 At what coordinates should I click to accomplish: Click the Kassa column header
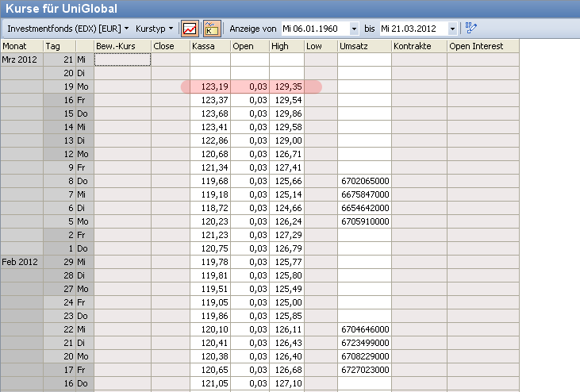[209, 46]
